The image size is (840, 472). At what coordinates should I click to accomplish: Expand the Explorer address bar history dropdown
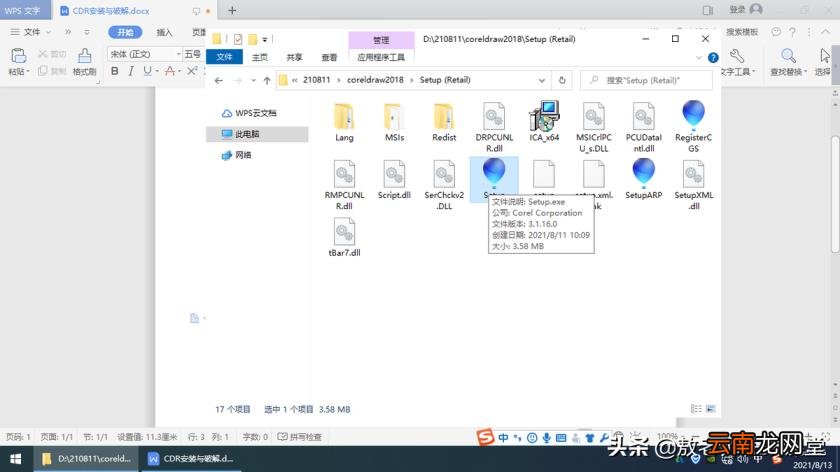[542, 80]
